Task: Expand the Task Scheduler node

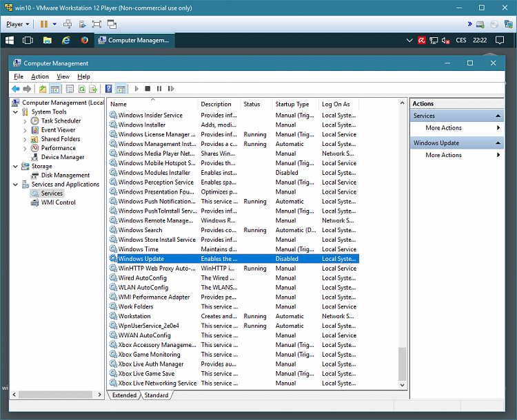Action: pyautogui.click(x=25, y=121)
